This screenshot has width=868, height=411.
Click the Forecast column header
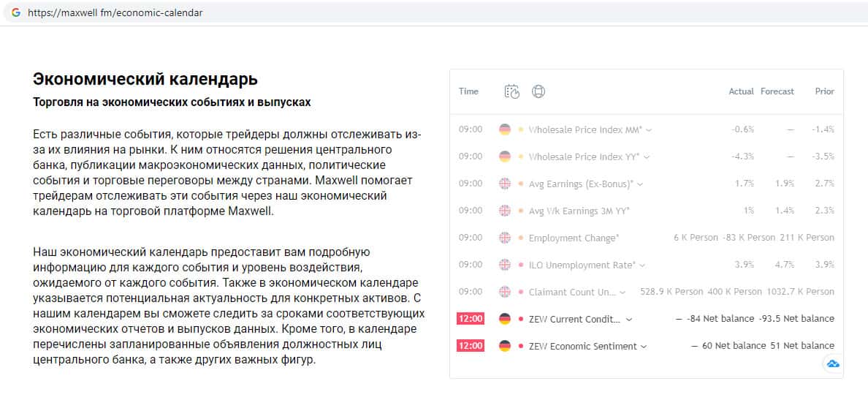tap(777, 91)
